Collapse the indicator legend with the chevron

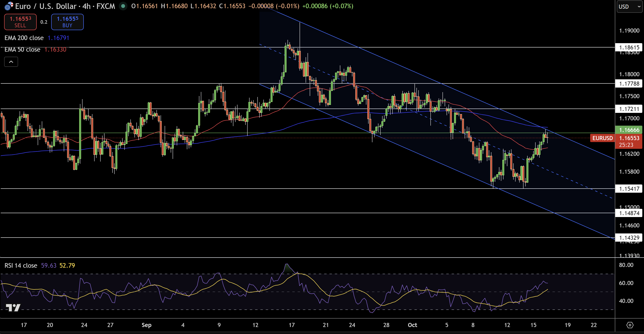[11, 62]
